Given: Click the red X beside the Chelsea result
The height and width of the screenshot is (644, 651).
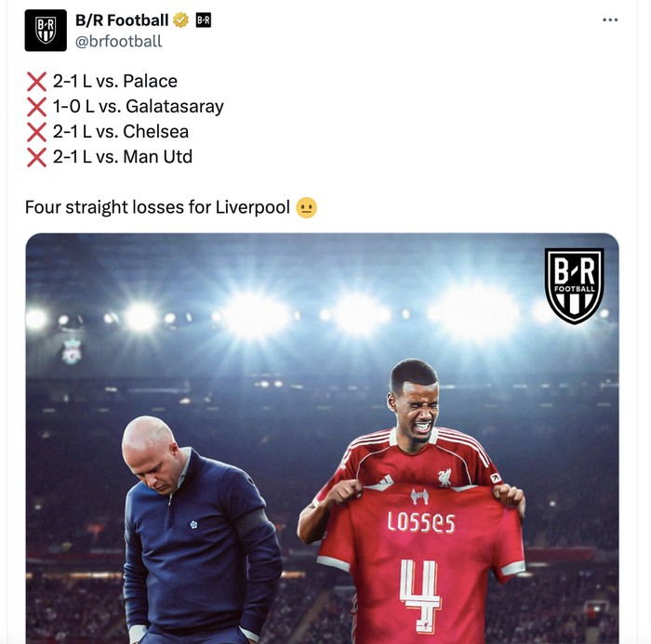Looking at the screenshot, I should tap(36, 132).
